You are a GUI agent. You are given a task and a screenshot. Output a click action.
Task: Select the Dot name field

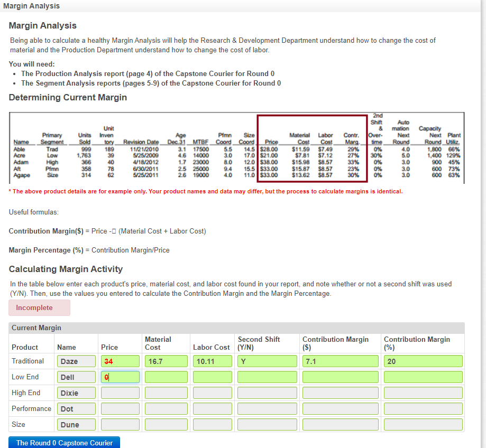point(76,408)
